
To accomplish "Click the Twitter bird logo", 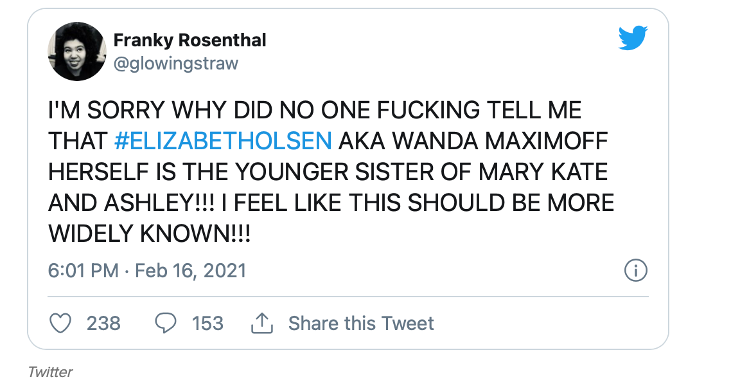I will [x=633, y=38].
